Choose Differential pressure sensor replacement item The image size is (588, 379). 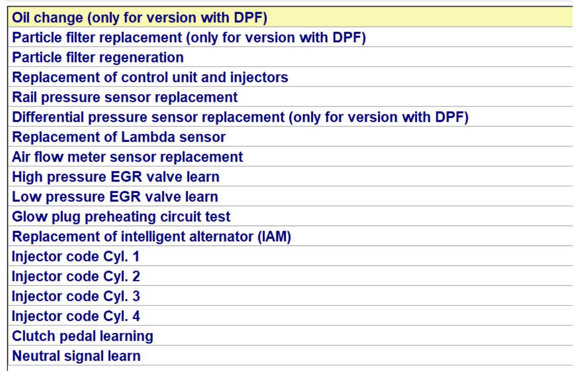(290, 117)
